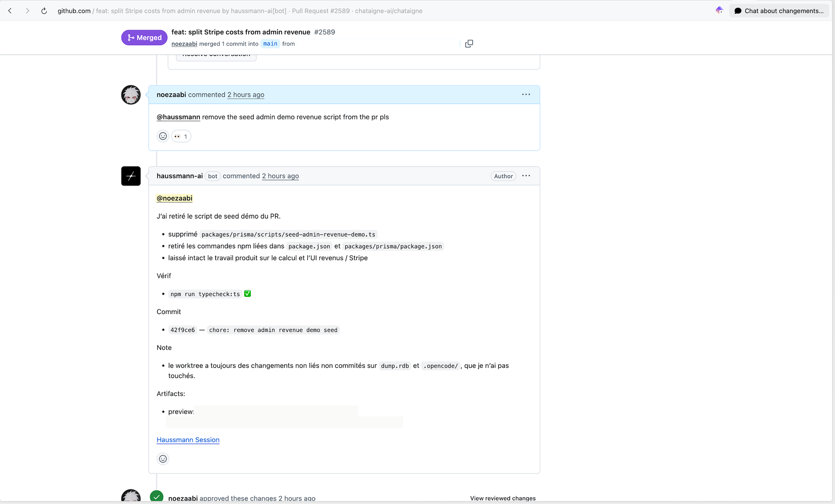This screenshot has width=835, height=504.
Task: Click the Author badge on the bot comment
Action: point(503,176)
